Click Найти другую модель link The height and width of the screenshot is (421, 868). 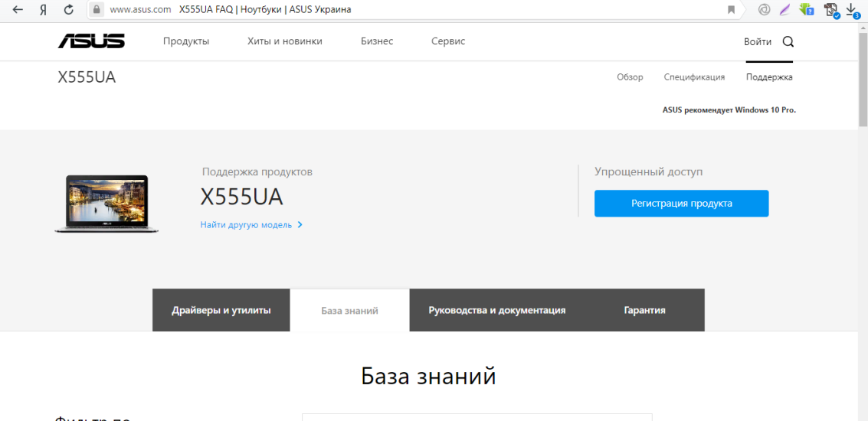[246, 225]
